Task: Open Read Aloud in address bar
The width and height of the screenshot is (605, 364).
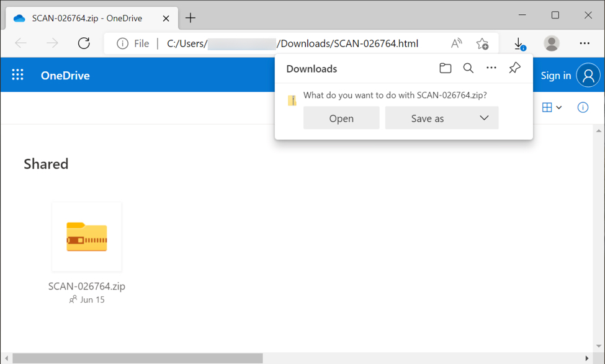Action: (456, 43)
